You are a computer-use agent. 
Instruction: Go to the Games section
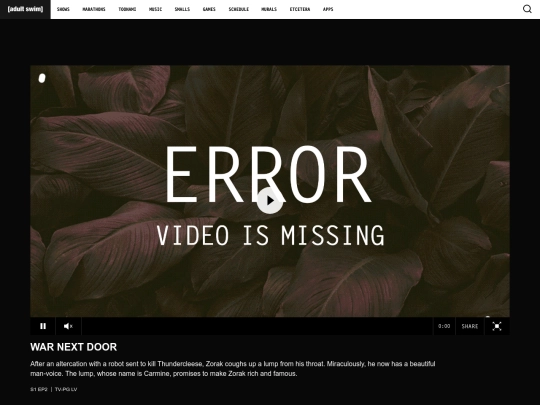click(209, 9)
